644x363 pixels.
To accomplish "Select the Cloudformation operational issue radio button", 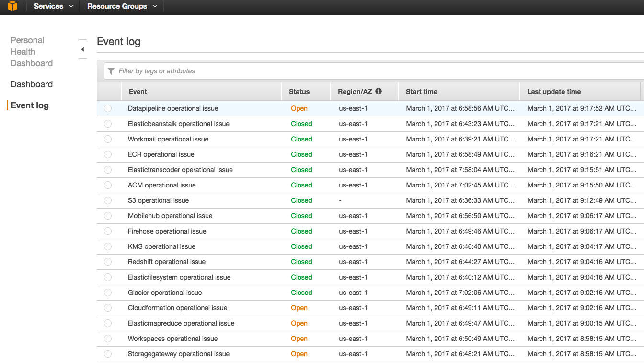I will [x=108, y=308].
